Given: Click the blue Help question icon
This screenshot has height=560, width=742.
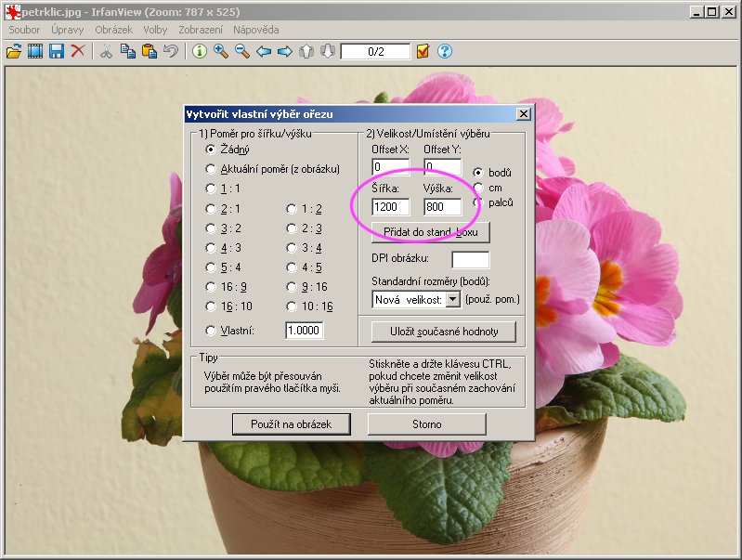Looking at the screenshot, I should click(444, 51).
